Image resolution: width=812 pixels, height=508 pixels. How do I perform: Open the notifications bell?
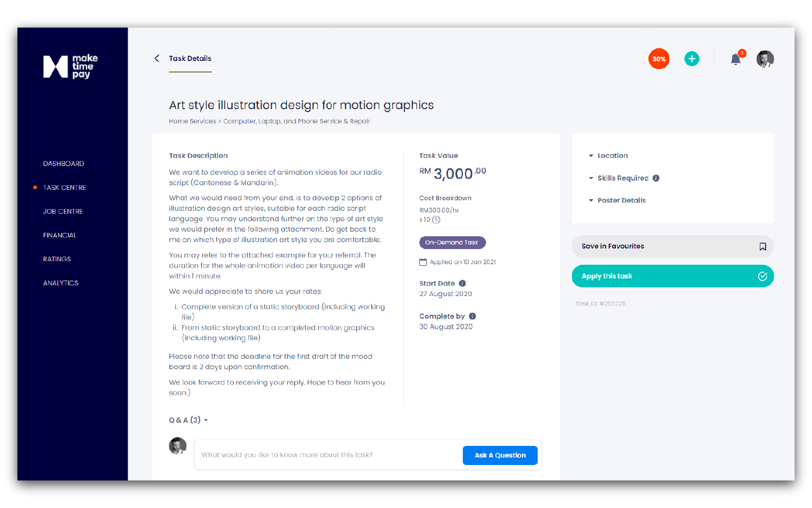pos(735,59)
